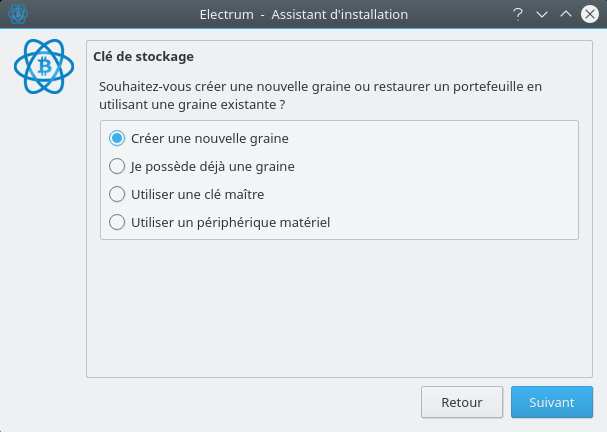Click the empty area below the options list
This screenshot has height=432, width=607.
click(x=339, y=308)
